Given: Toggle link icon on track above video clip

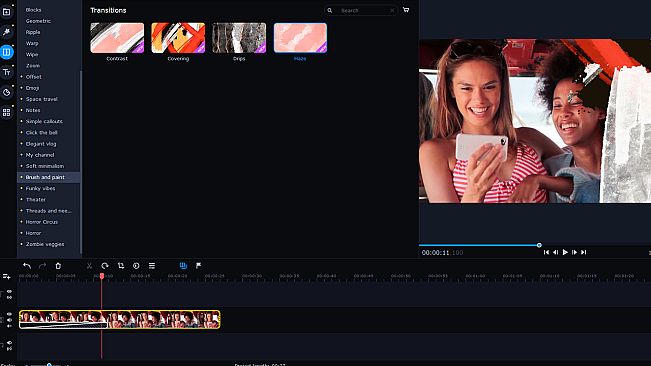Looking at the screenshot, I should [9, 298].
